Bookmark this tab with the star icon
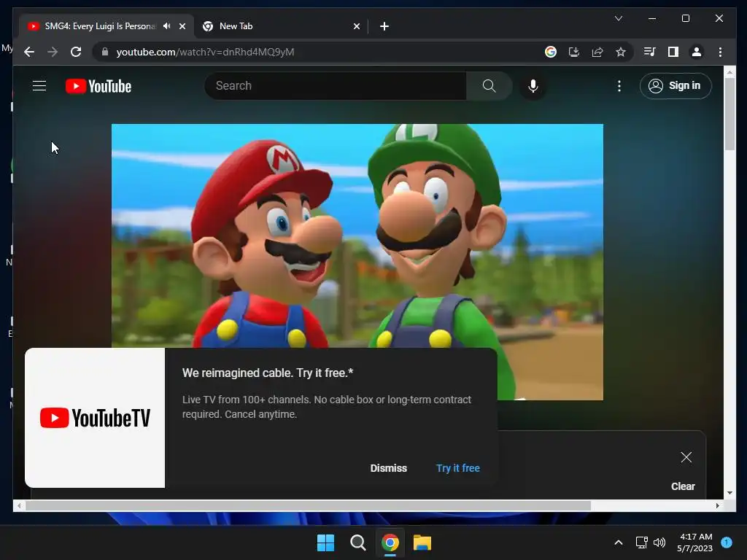 [621, 52]
